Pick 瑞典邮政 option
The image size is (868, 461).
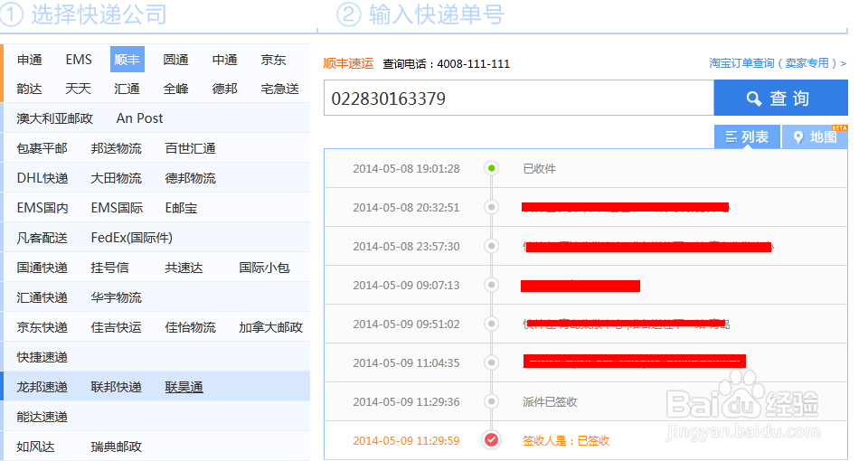point(117,447)
